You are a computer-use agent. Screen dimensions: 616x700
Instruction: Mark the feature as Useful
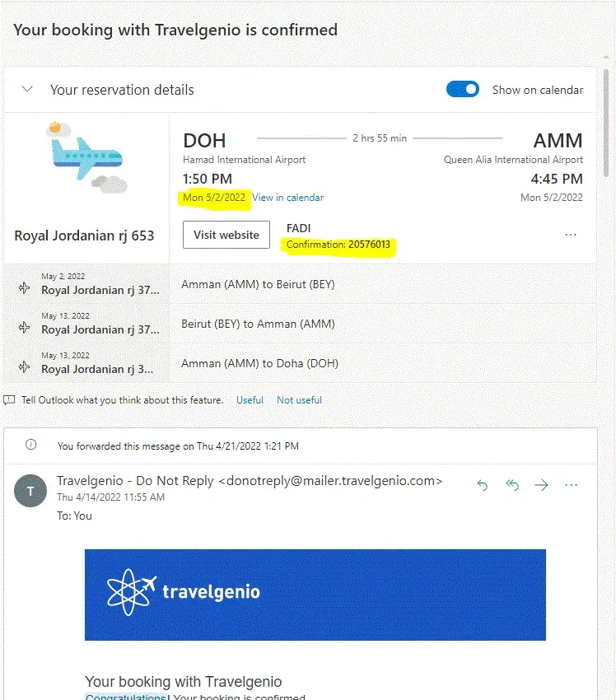pyautogui.click(x=250, y=400)
